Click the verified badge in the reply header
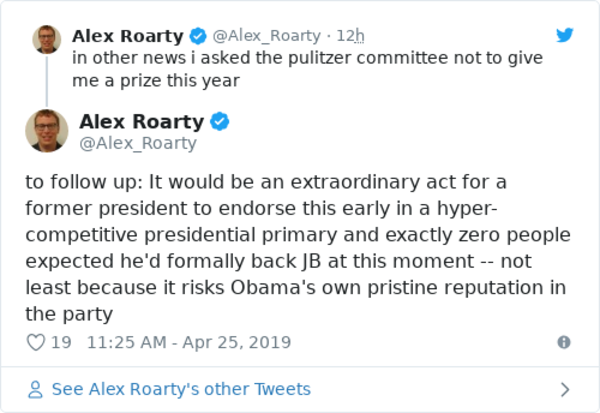The height and width of the screenshot is (413, 600). (x=198, y=36)
